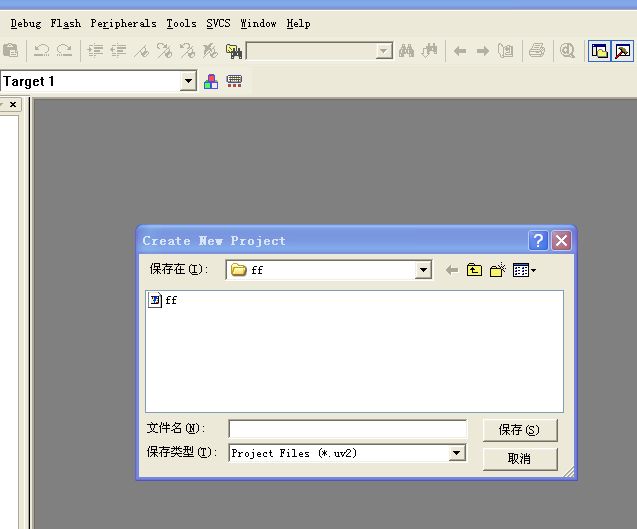Close the project workspace panel
637x529 pixels.
coord(13,105)
